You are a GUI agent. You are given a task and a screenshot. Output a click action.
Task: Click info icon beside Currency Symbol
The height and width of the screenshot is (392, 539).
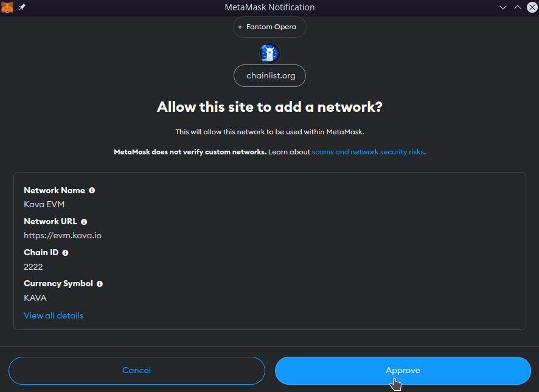(x=100, y=284)
